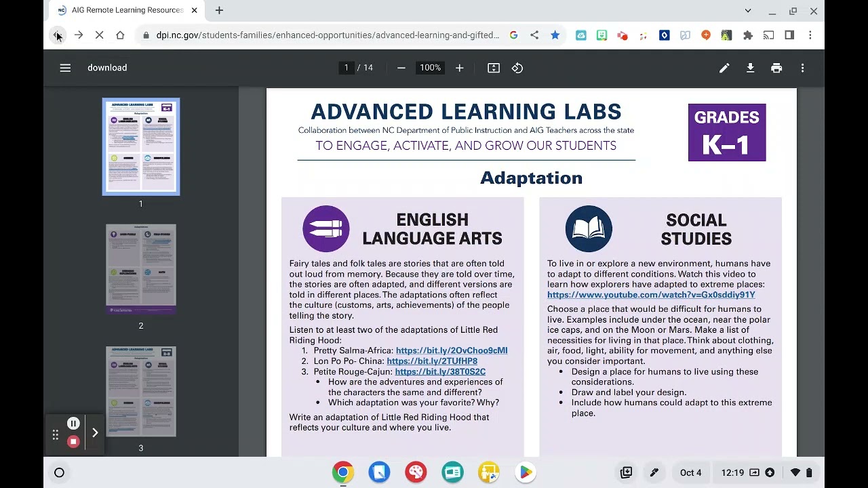This screenshot has height=488, width=868.
Task: Stop the page from loading
Action: (99, 35)
